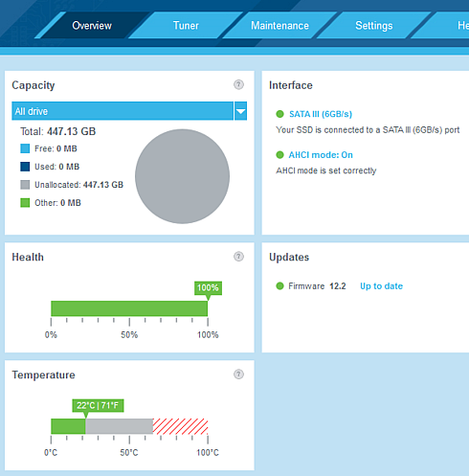Click the green health progress bar
Screen dimensions: 469x476
point(129,308)
